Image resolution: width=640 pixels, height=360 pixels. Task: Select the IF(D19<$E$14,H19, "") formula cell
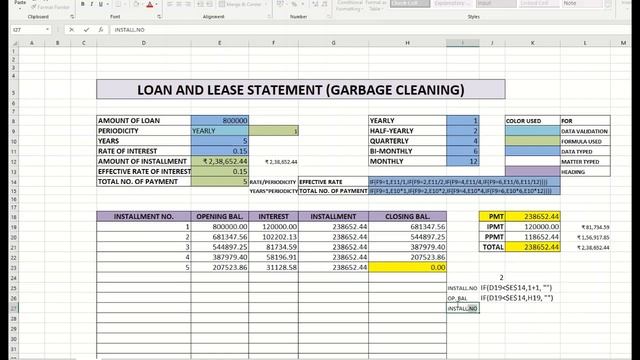(517, 298)
